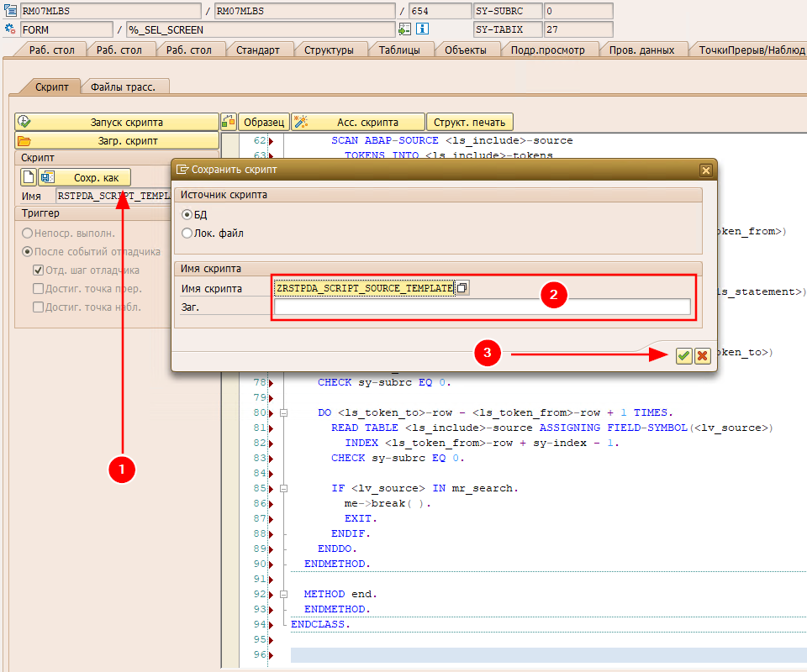807x672 pixels.
Task: Open the Структуры tab
Action: [x=329, y=50]
